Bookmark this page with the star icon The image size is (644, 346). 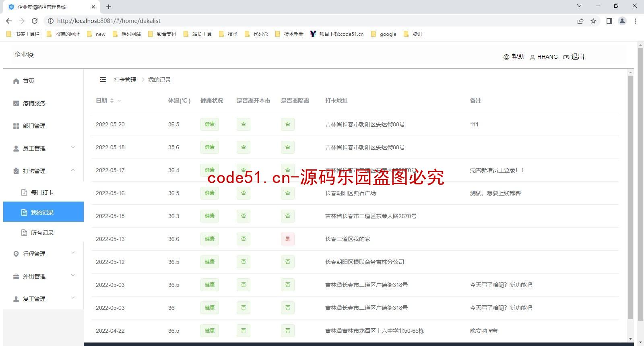593,21
